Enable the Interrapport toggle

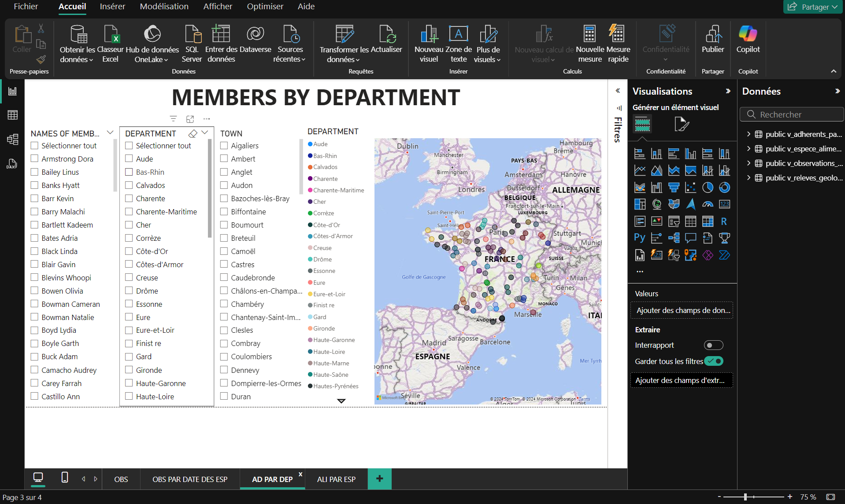(713, 345)
